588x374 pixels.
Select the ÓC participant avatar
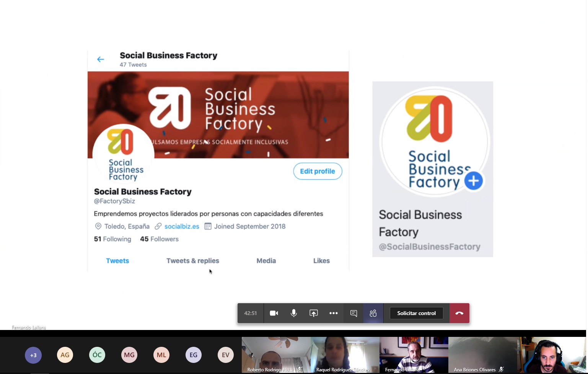[97, 355]
